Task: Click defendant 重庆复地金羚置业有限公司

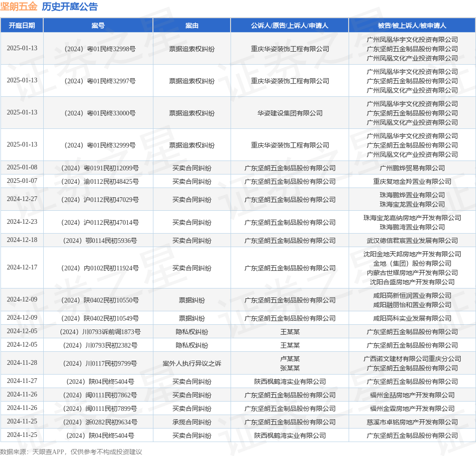Action: [412, 181]
